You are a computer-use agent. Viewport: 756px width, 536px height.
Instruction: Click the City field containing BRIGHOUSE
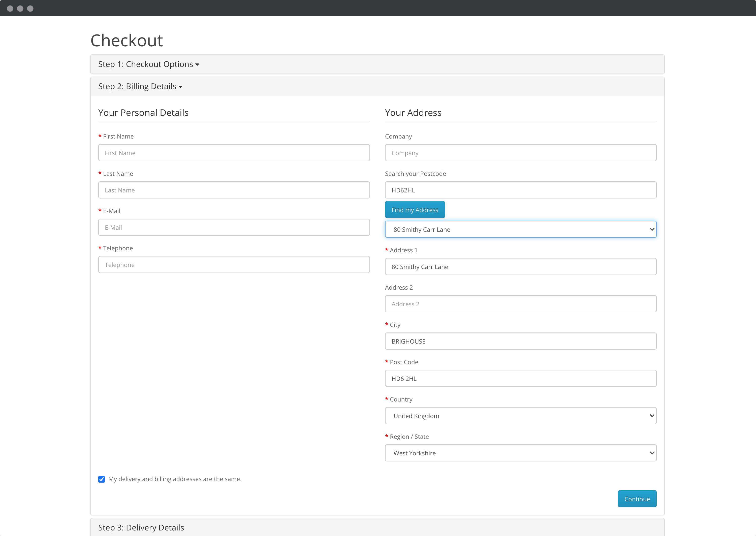(520, 341)
